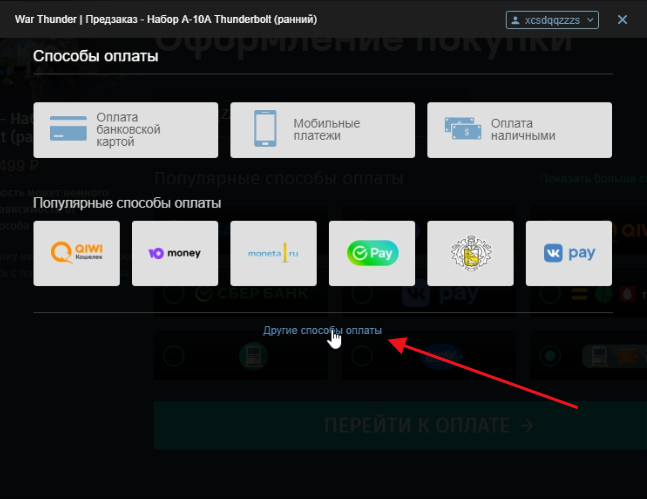Select mobile payments option
Image resolution: width=647 pixels, height=499 pixels.
pos(322,130)
